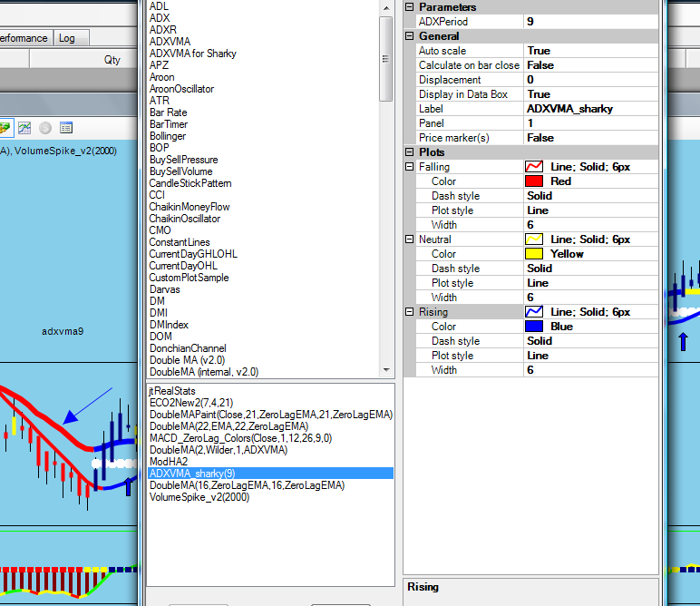Click the indicator list scroll down arrow

[386, 370]
